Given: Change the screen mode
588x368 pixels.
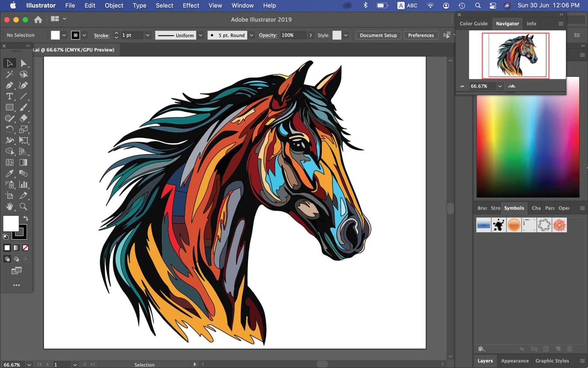Looking at the screenshot, I should point(16,271).
